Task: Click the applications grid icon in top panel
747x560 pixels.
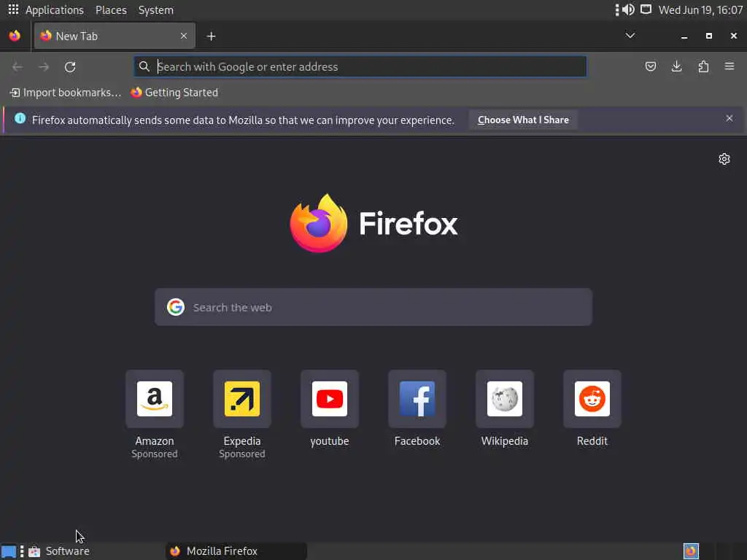Action: click(13, 9)
